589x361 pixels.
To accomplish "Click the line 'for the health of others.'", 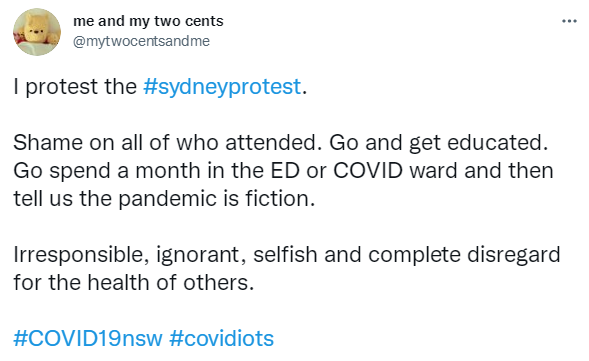I will pyautogui.click(x=134, y=282).
